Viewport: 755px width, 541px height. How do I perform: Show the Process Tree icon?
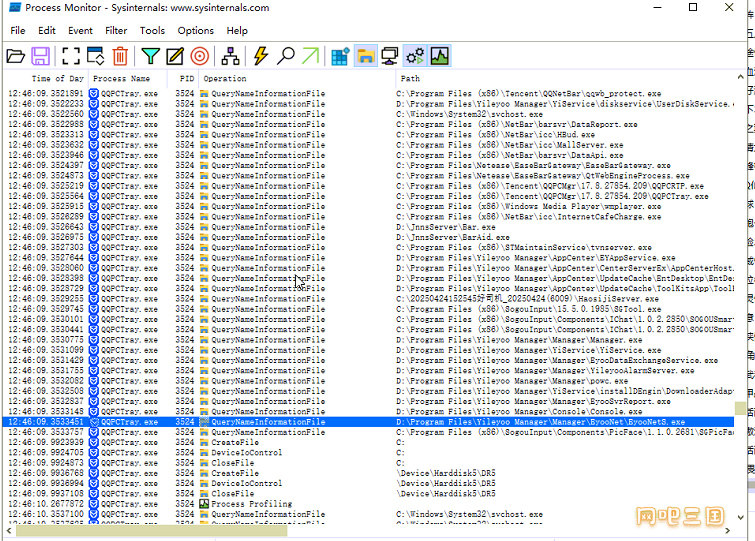pyautogui.click(x=230, y=56)
